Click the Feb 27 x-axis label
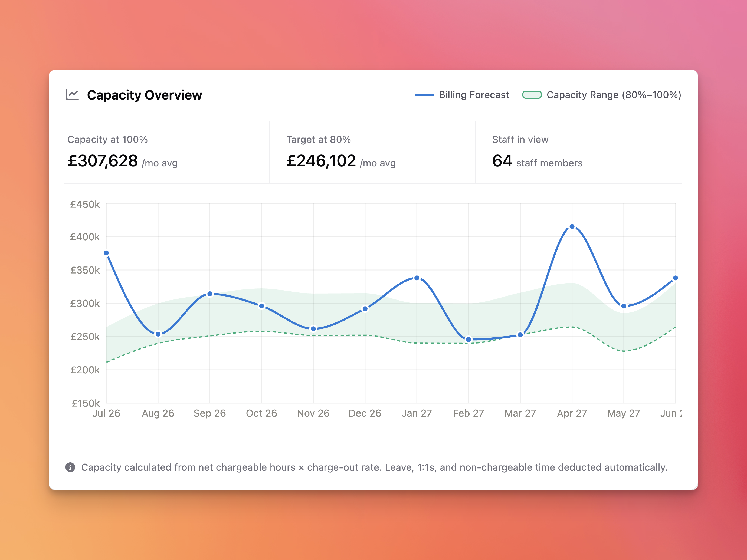Screen dimensions: 747x560 tap(468, 413)
